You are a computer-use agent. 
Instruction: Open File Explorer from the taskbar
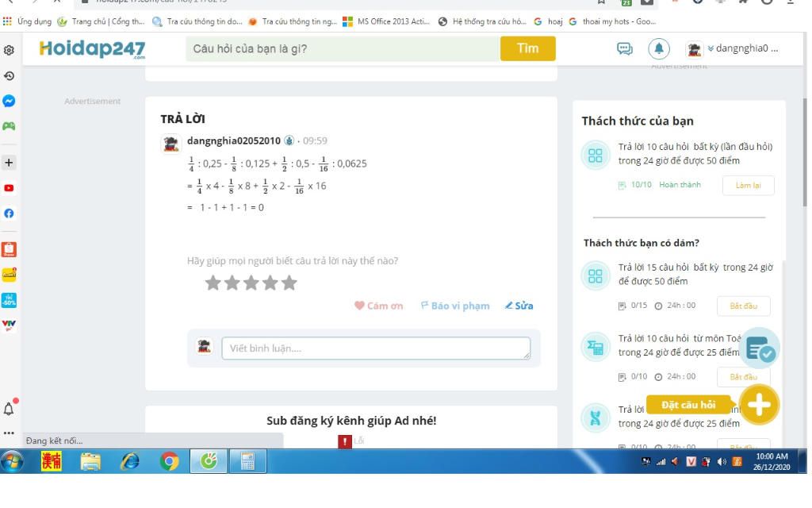pos(90,461)
